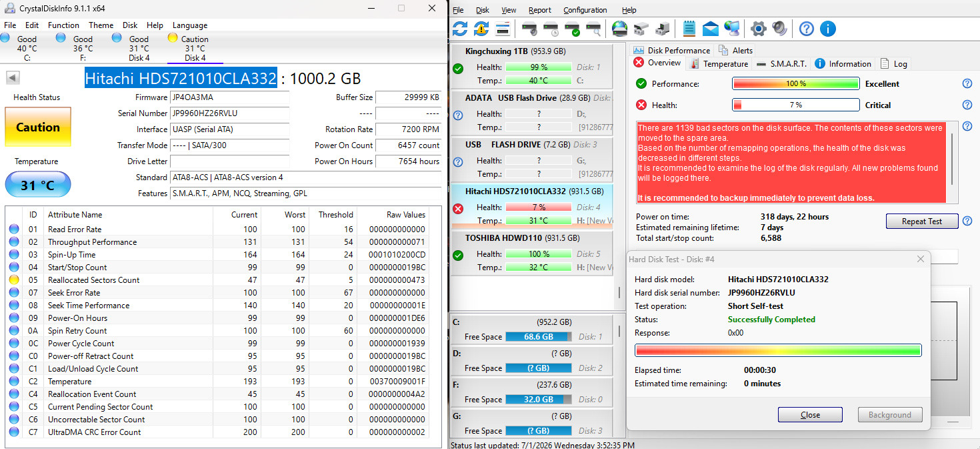Image resolution: width=980 pixels, height=449 pixels.
Task: Click the Hard Disk Test dialog progress bar
Action: pos(778,350)
